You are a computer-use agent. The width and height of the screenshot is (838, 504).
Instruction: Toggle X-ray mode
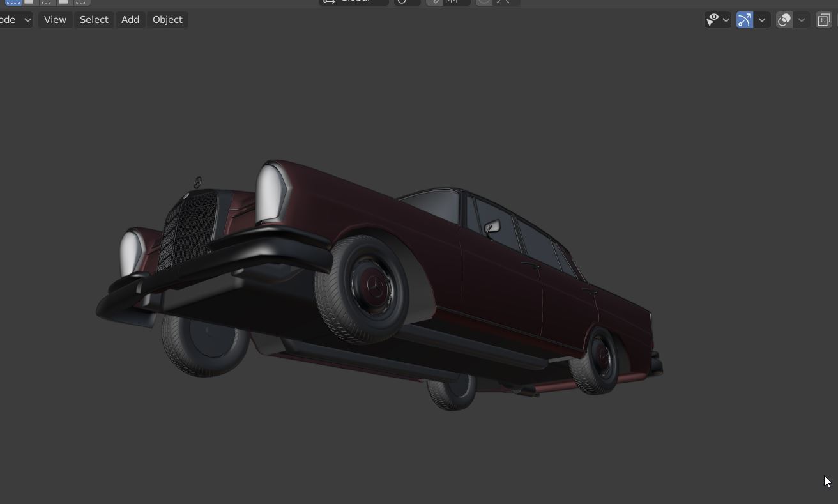pos(824,20)
